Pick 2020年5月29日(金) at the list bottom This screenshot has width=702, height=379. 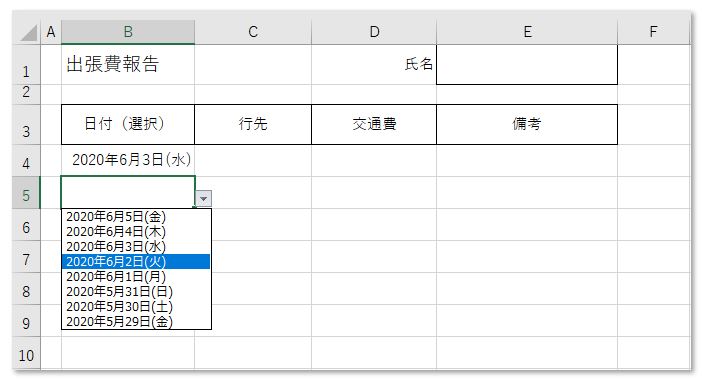point(136,322)
